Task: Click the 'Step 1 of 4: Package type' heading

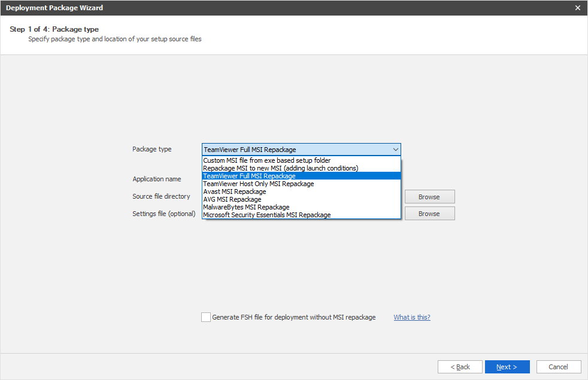Action: (x=54, y=29)
